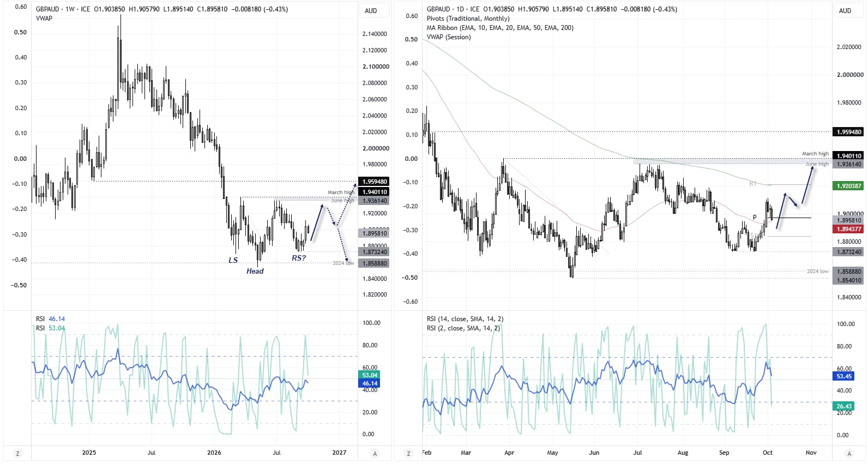Select the VWAP (Session) indicator legend
The width and height of the screenshot is (868, 464).
tap(449, 37)
